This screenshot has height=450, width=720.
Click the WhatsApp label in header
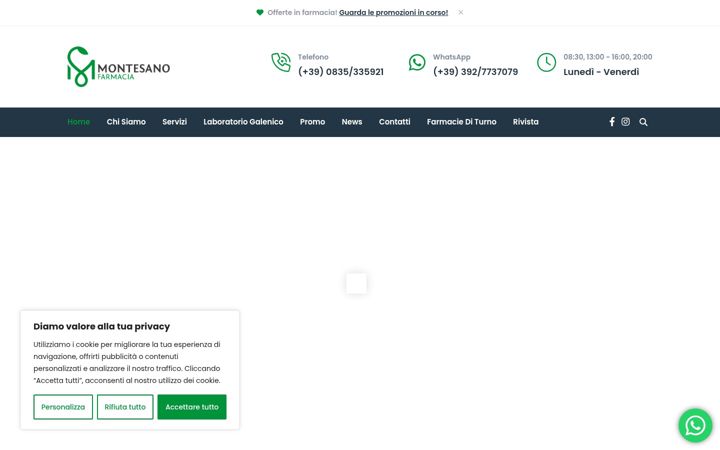pyautogui.click(x=451, y=57)
